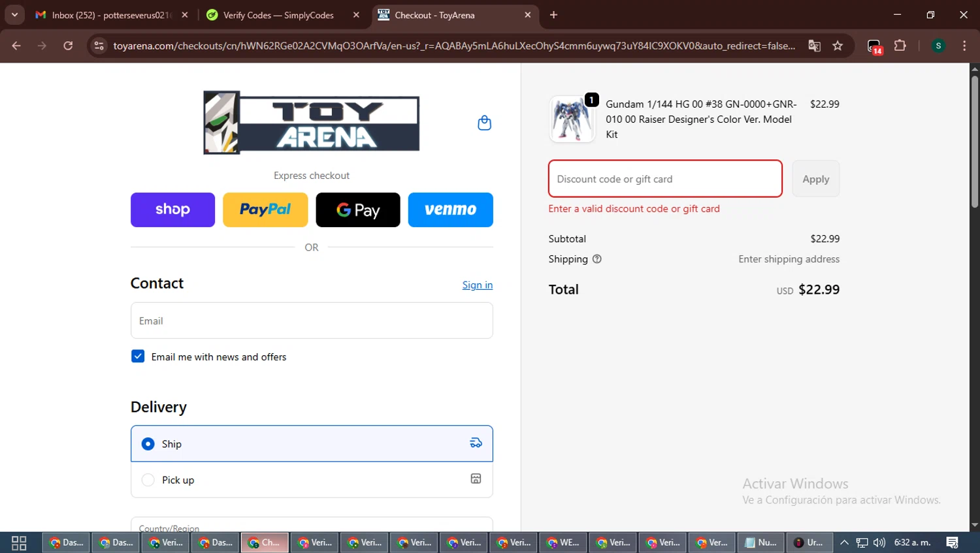Open the Ch... active Chrome taskbar window

coord(265,543)
